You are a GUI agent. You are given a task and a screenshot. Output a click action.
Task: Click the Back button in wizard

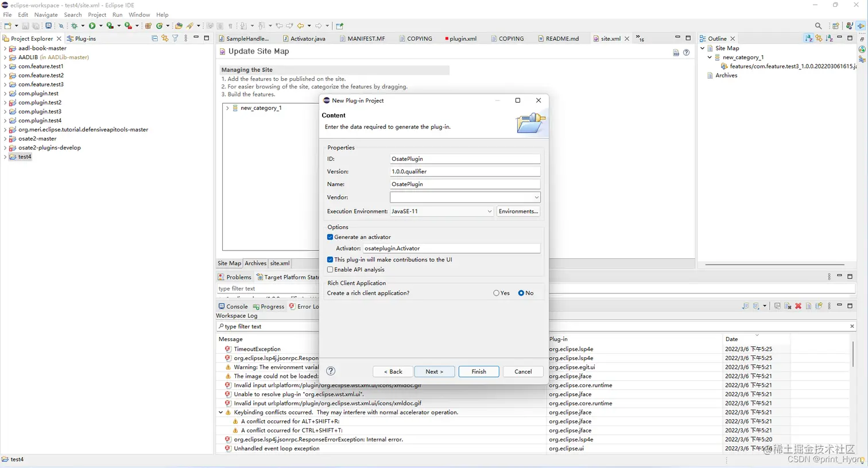(393, 372)
